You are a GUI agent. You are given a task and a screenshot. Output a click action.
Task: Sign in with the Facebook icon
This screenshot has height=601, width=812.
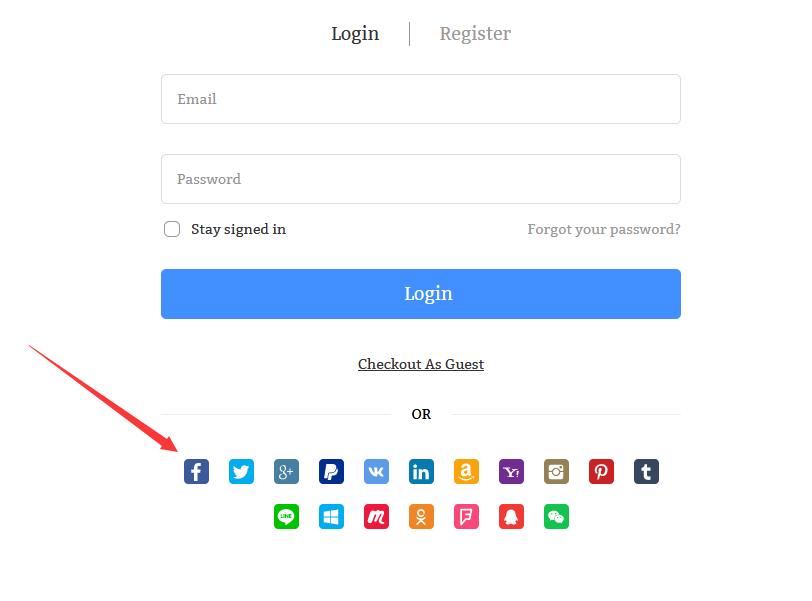[196, 471]
